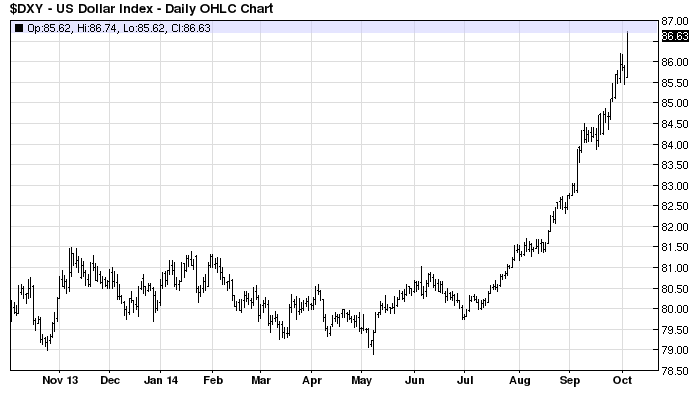700x411 pixels.
Task: Click the 'Jun' date axis label
Action: pyautogui.click(x=414, y=380)
